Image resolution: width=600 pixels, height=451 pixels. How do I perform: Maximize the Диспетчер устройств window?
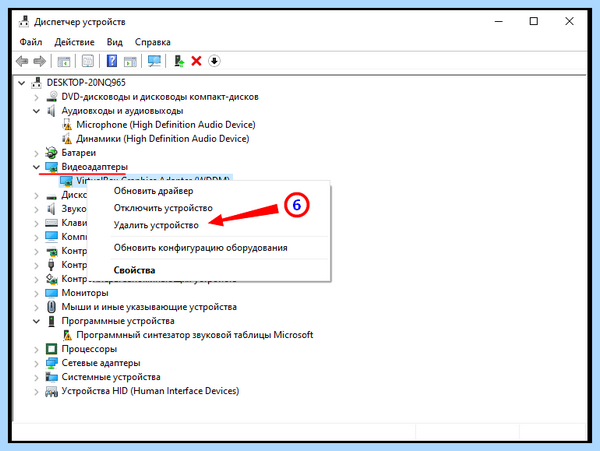534,21
